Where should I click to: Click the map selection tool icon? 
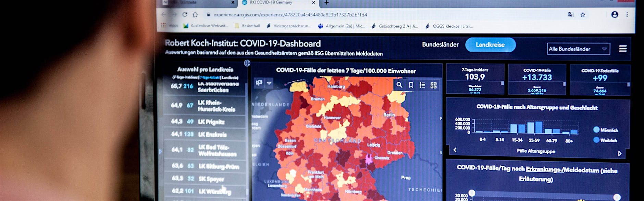click(x=259, y=83)
